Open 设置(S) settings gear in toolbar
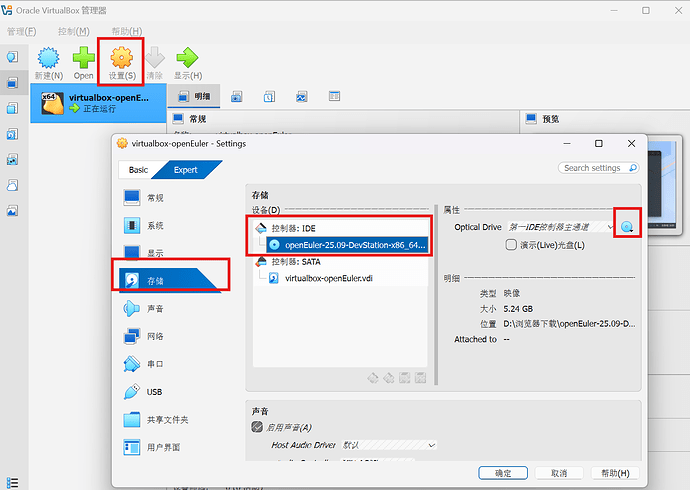The width and height of the screenshot is (690, 490). [x=121, y=58]
